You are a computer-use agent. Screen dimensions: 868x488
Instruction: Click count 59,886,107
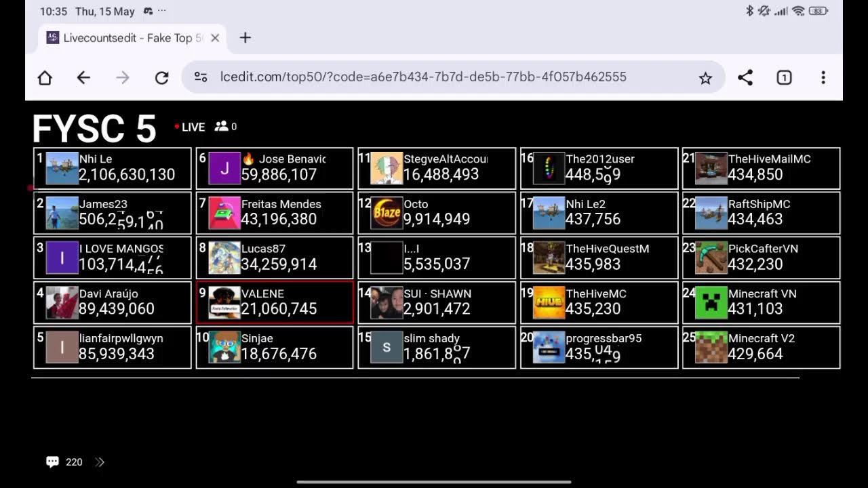coord(279,175)
